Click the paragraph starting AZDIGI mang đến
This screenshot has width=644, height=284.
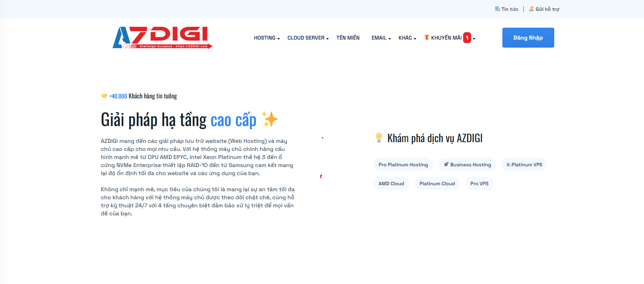(197, 157)
